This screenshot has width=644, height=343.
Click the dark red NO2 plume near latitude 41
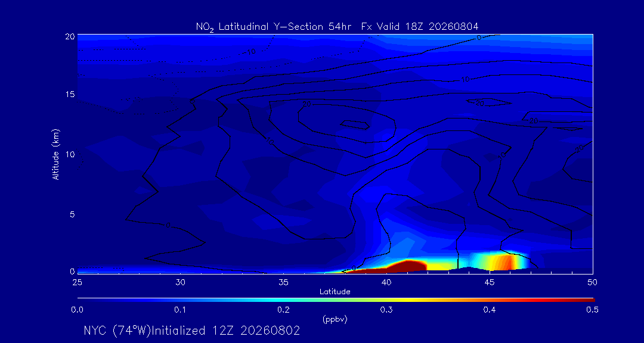click(x=407, y=266)
